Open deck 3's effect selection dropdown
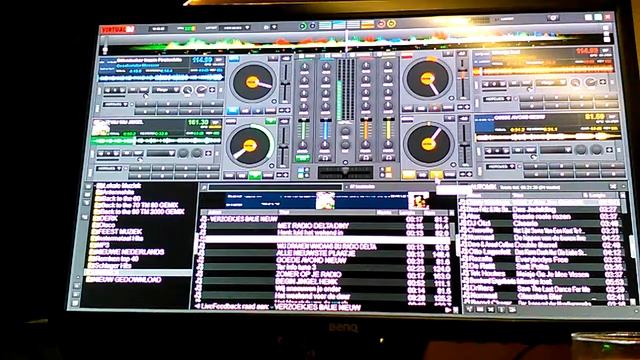Viewport: 640px width, 360px height. click(x=161, y=153)
